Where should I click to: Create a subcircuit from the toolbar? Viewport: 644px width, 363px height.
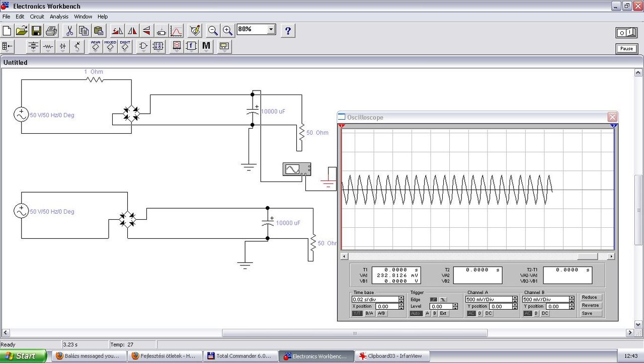pos(162,31)
